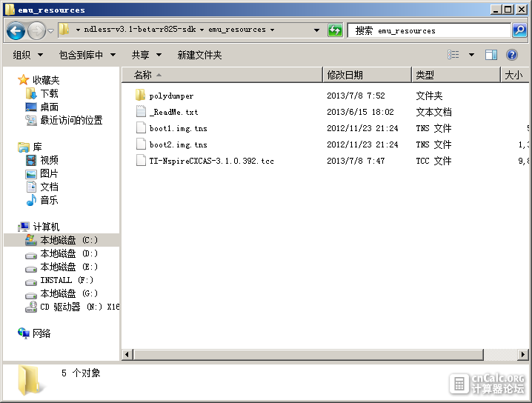Click 新建文件夹 to create a folder

[199, 55]
